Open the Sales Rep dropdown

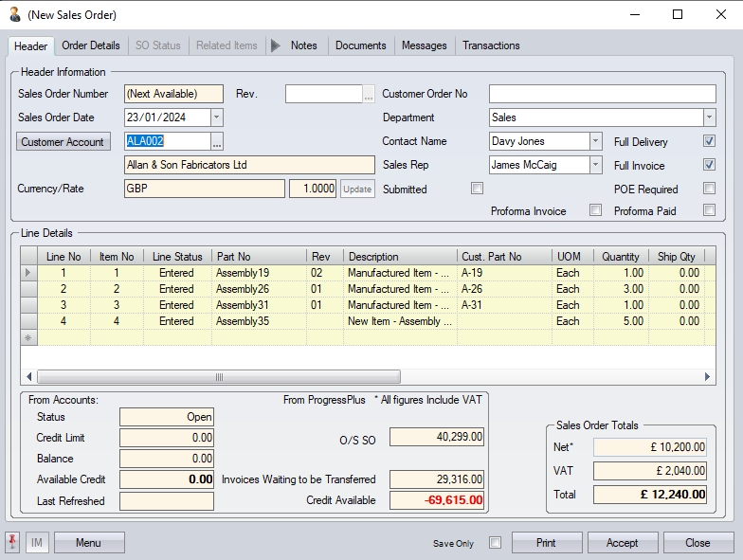pos(595,165)
